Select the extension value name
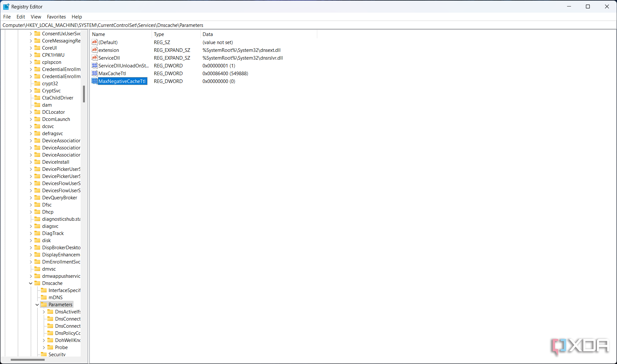The width and height of the screenshot is (617, 364). point(109,50)
